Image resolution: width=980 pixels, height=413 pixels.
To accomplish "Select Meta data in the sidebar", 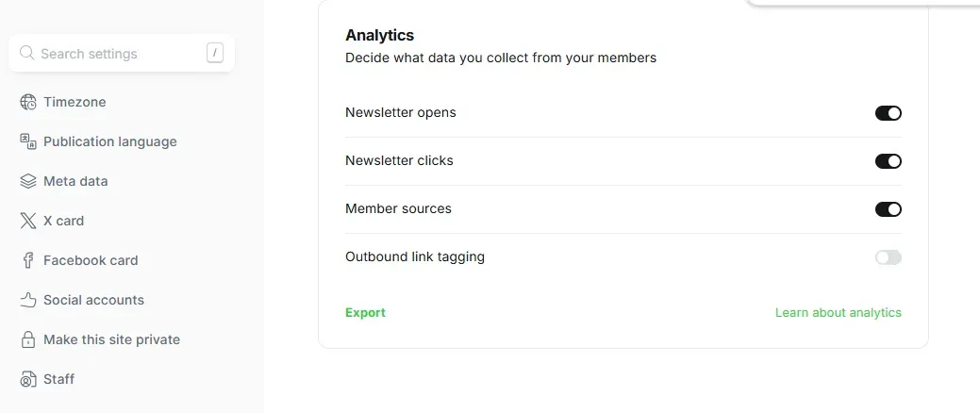I will (x=75, y=181).
